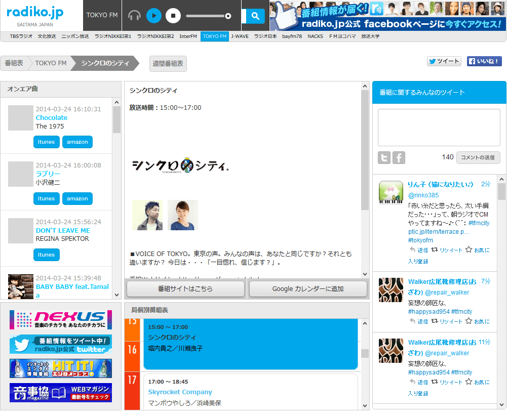Viewport: 507px width, 420px height.
Task: Click TOKYO FM breadcrumb item
Action: click(x=51, y=63)
